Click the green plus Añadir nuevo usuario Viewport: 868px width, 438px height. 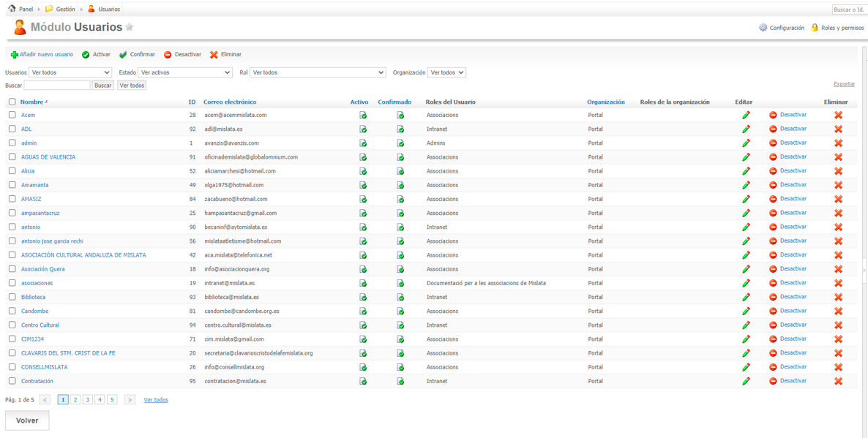click(x=14, y=55)
